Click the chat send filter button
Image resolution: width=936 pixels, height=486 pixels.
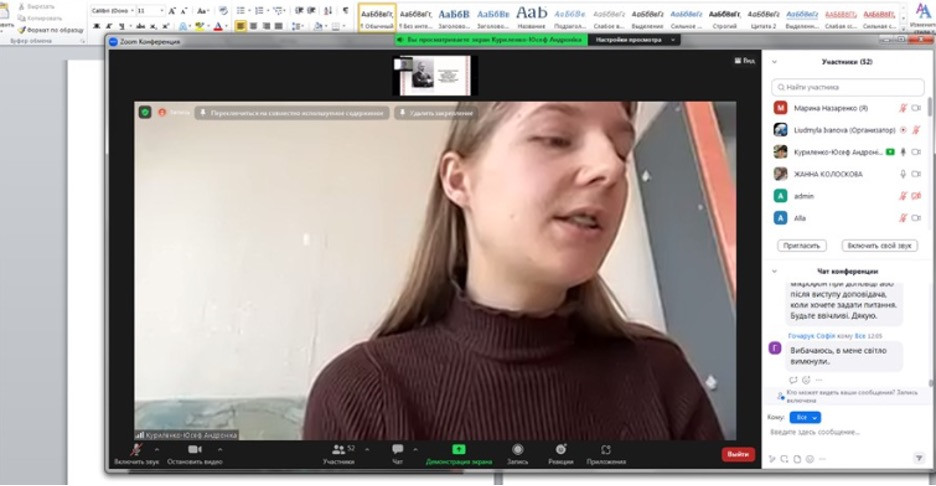[x=919, y=458]
